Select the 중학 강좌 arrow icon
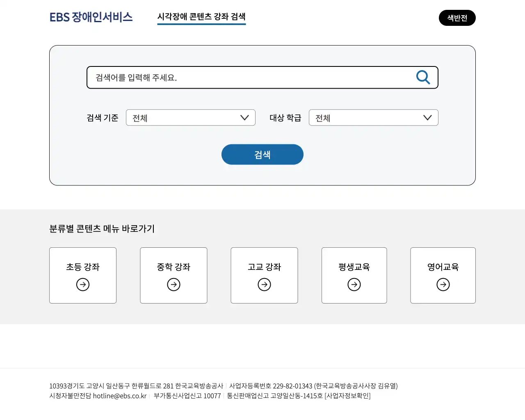This screenshot has width=525, height=420. click(x=173, y=284)
